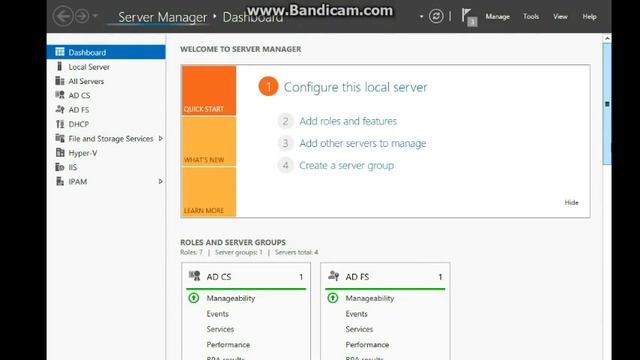The width and height of the screenshot is (640, 360).
Task: Click the Configure this local server link
Action: [355, 87]
